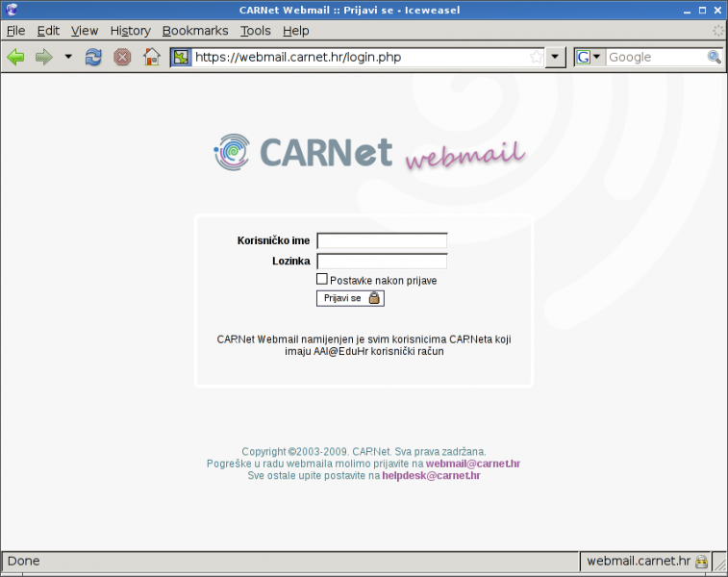The width and height of the screenshot is (728, 577).
Task: Click the green Back arrow button
Action: 15,57
